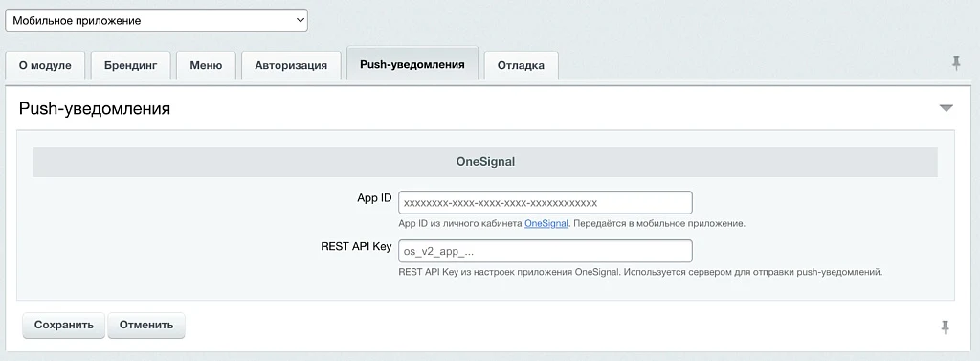Image resolution: width=980 pixels, height=361 pixels.
Task: Click the pin icon beside the tabs
Action: pyautogui.click(x=956, y=62)
